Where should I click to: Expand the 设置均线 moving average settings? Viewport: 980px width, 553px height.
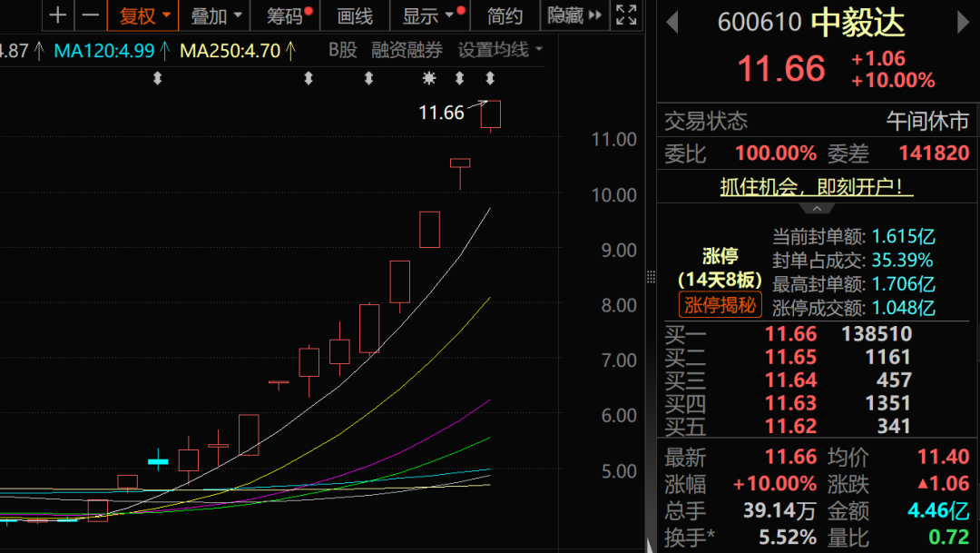pos(500,50)
